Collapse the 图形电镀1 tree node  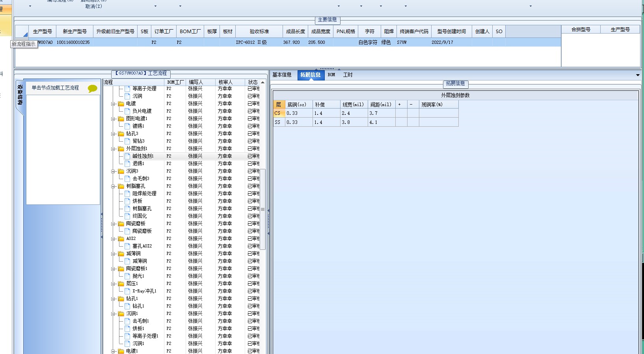click(113, 119)
